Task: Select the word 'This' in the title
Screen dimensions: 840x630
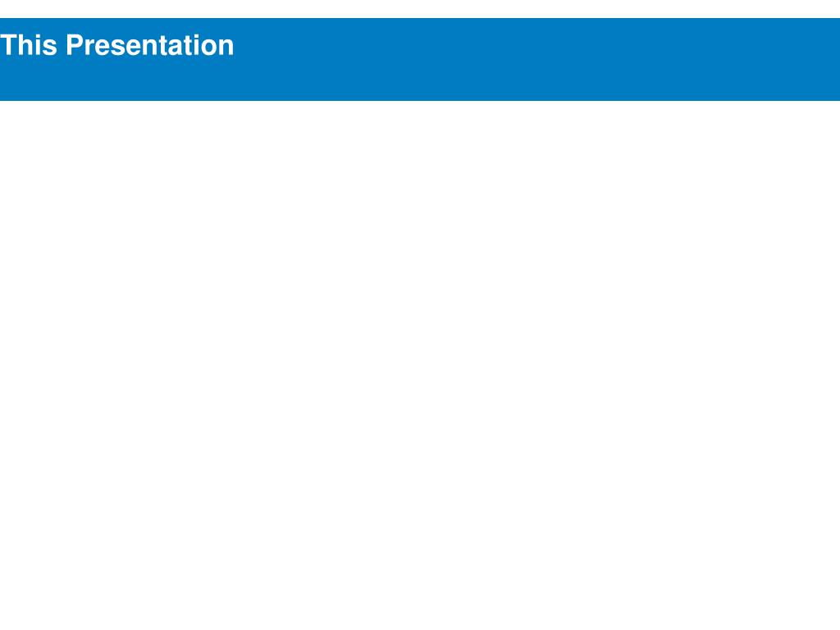Action: click(29, 45)
